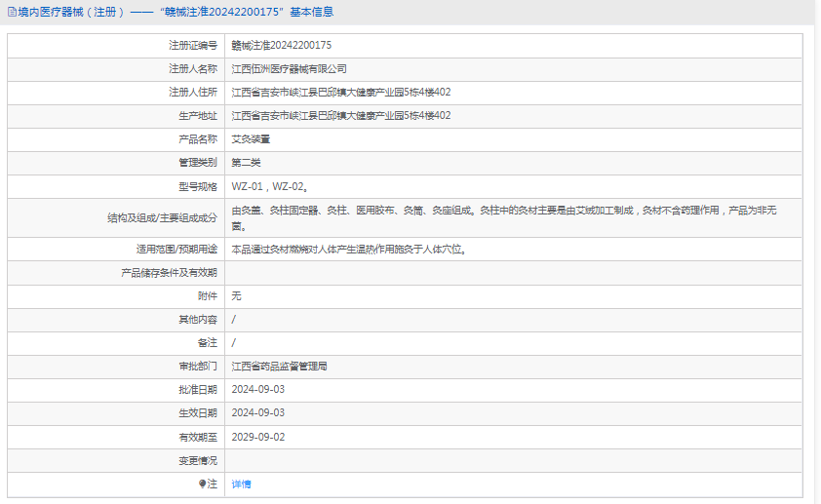The image size is (821, 504).
Task: Click the date in the 批准日期 row
Action: (x=258, y=389)
